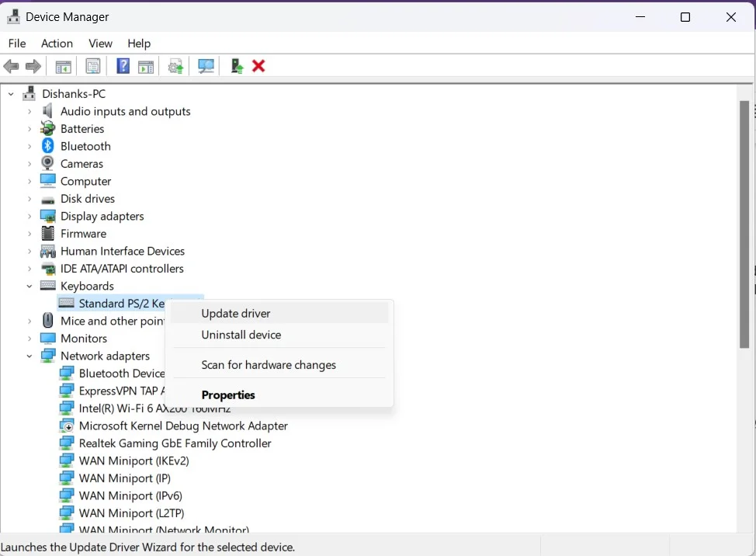Image resolution: width=756 pixels, height=556 pixels.
Task: Expand the Monitors node chevron
Action: pos(29,339)
